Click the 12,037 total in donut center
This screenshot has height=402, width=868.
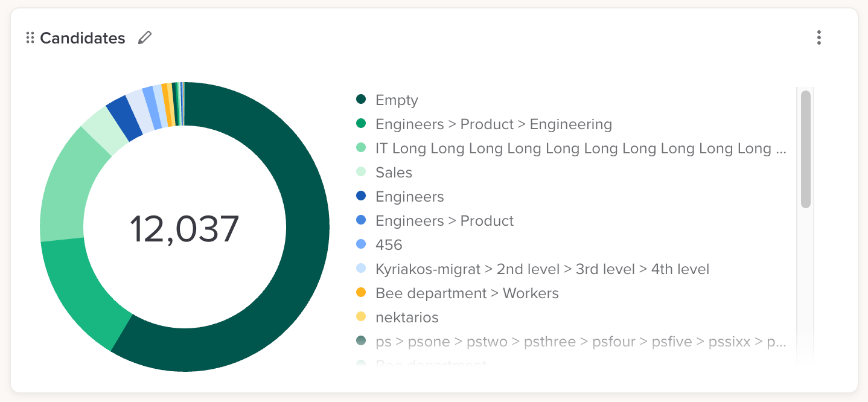[x=185, y=229]
